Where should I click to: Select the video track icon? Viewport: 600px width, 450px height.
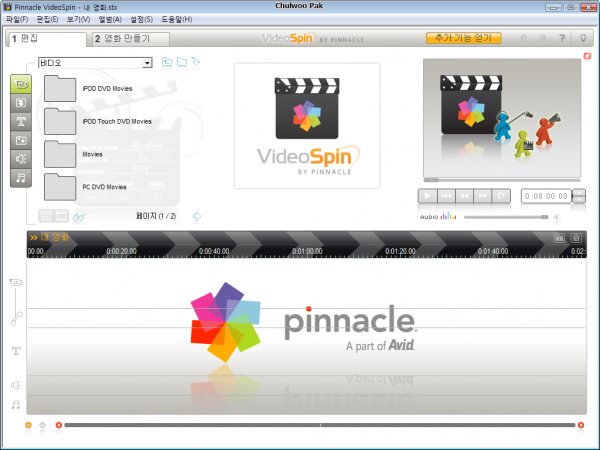point(16,282)
